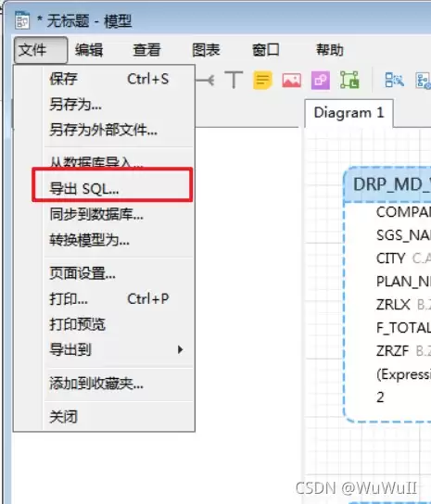Click the relation line tool icon
Viewport: 431px width, 504px height.
coord(205,80)
